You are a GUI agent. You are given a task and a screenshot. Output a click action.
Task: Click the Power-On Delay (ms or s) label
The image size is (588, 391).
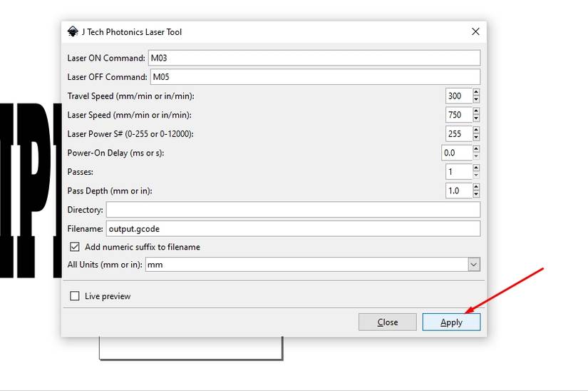[115, 153]
